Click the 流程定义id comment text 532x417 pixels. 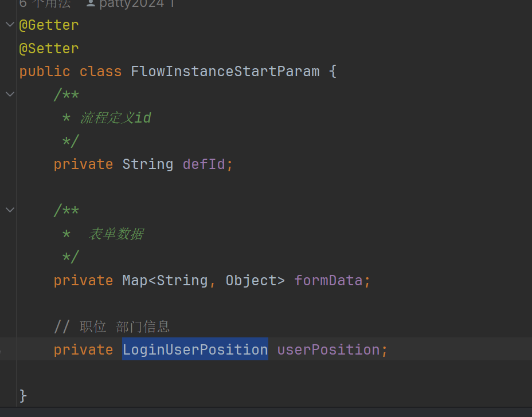click(115, 118)
